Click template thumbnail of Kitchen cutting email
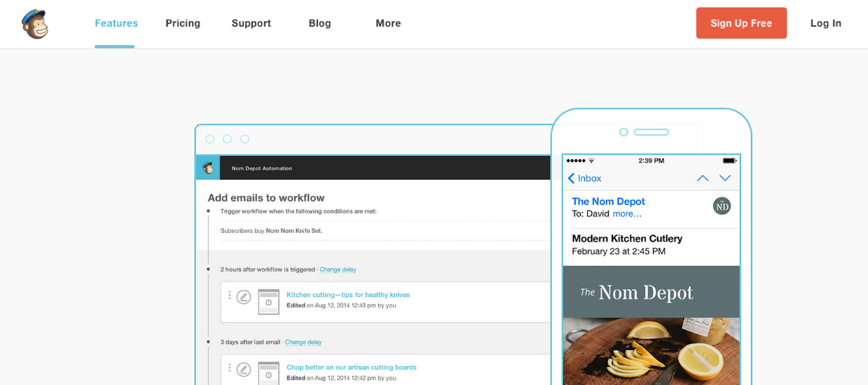Viewport: 868px width, 385px height. (268, 301)
